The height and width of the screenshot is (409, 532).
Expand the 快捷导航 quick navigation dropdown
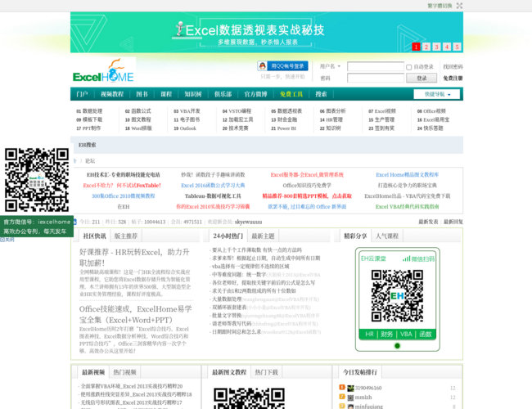pyautogui.click(x=437, y=94)
